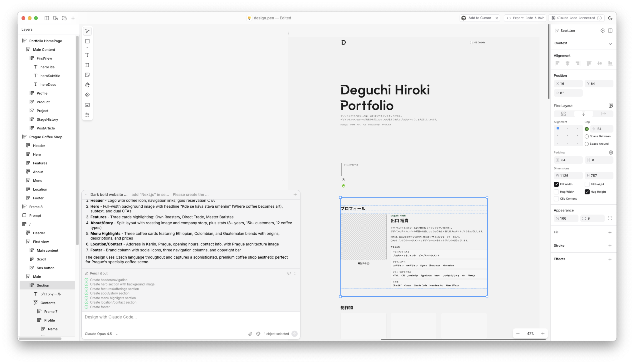Open rectangle tool shape options arrow
Image resolution: width=634 pixels, height=364 pixels.
pos(87,48)
